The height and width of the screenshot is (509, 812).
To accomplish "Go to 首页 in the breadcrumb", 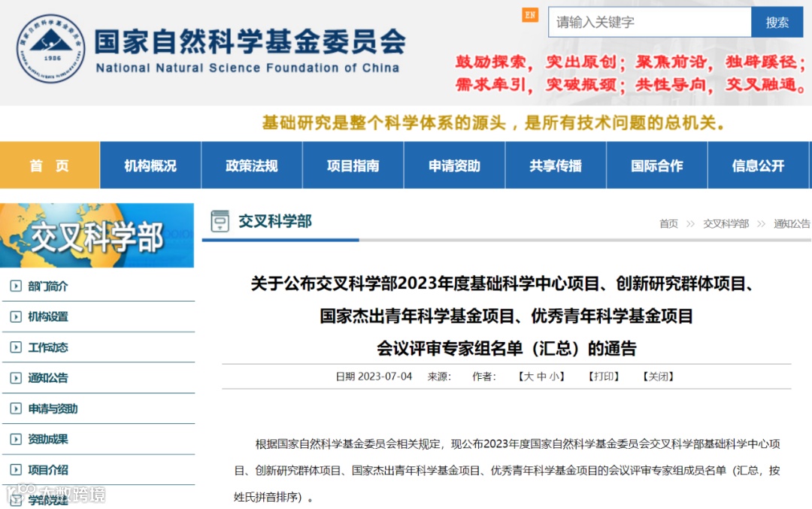I will pos(668,224).
